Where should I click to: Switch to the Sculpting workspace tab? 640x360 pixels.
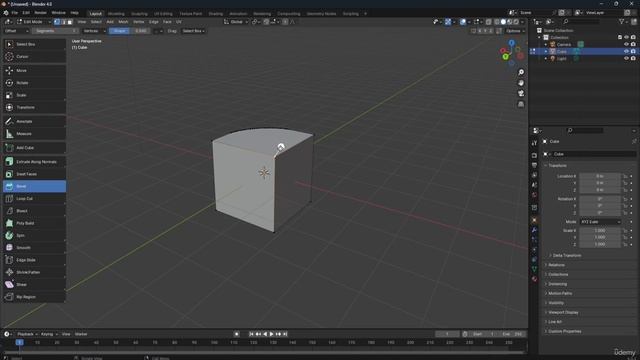tap(139, 14)
